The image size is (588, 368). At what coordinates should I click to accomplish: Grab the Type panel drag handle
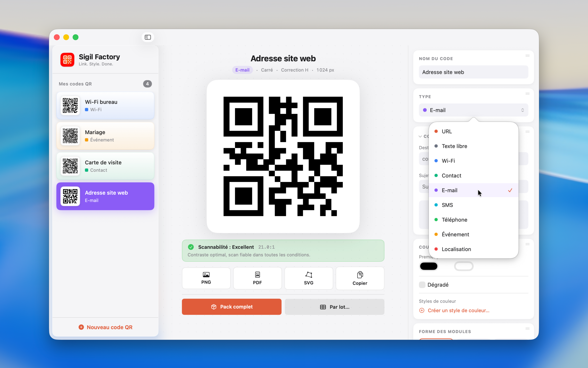tap(527, 94)
